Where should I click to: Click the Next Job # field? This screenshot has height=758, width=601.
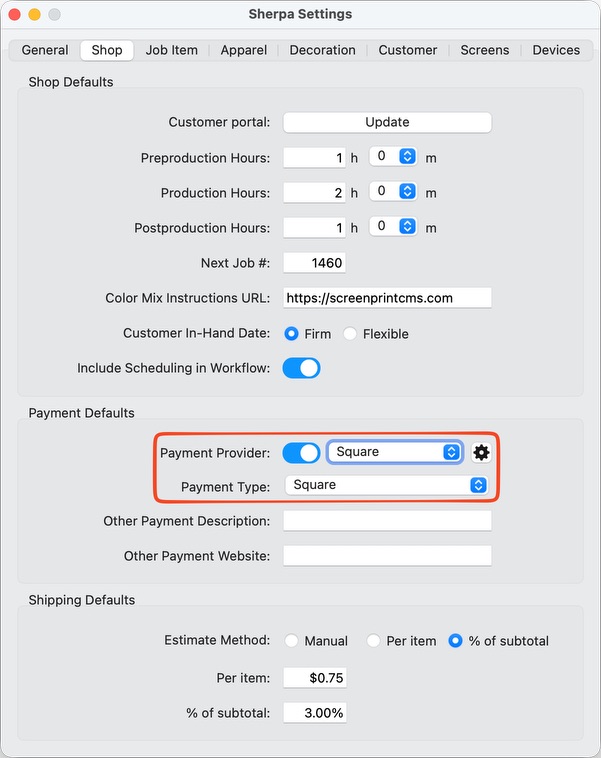[315, 263]
